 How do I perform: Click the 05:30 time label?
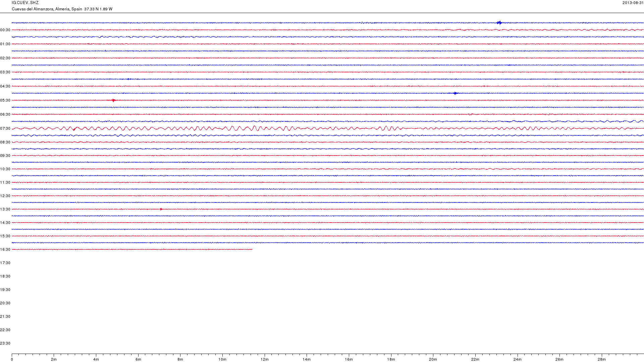point(5,101)
